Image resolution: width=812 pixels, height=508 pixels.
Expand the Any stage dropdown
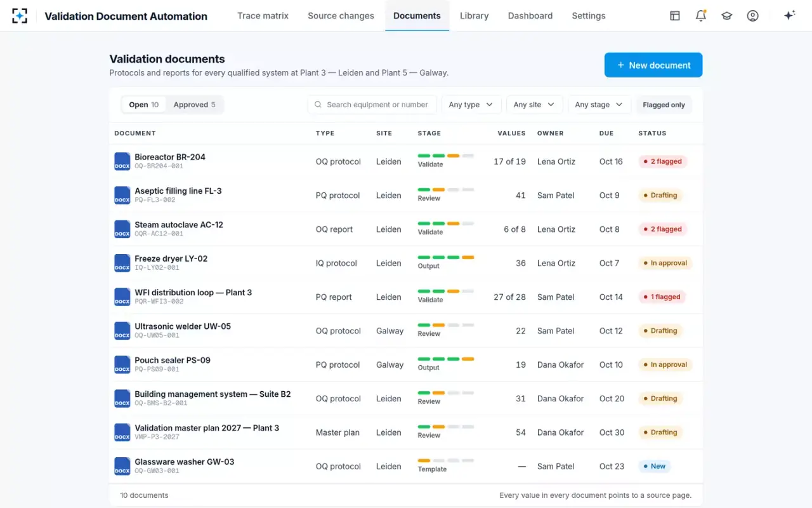tap(599, 105)
